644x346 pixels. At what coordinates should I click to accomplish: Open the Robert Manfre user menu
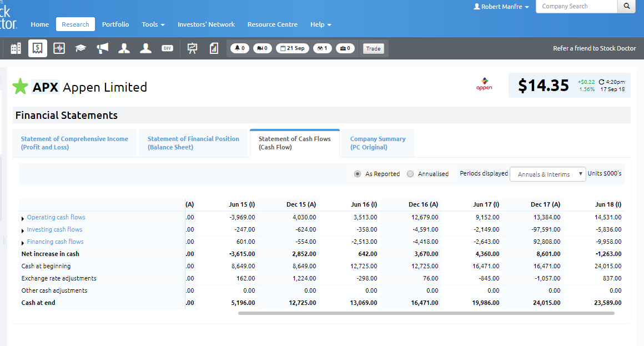(x=501, y=7)
